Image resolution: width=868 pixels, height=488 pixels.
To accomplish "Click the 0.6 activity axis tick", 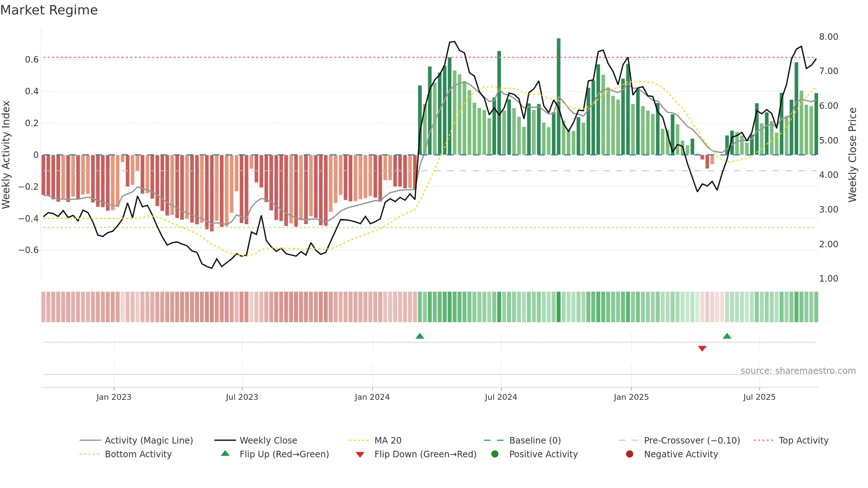I will [32, 60].
